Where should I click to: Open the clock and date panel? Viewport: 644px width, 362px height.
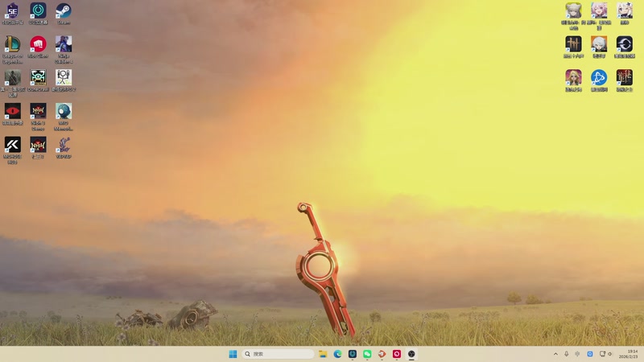coord(629,354)
